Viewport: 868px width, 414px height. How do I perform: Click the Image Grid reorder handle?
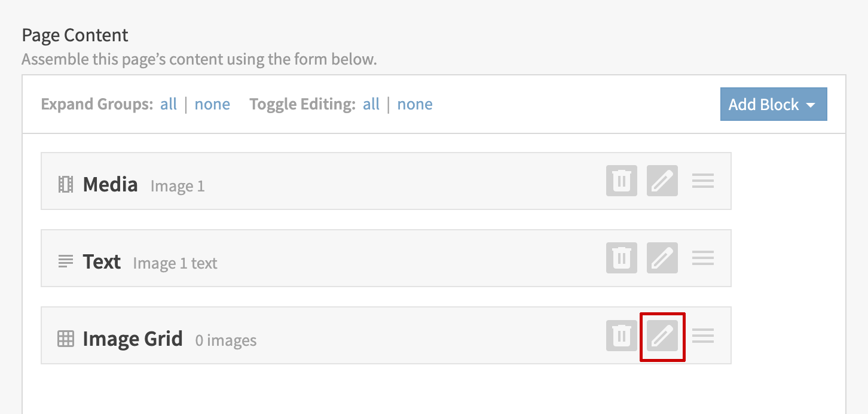click(703, 336)
